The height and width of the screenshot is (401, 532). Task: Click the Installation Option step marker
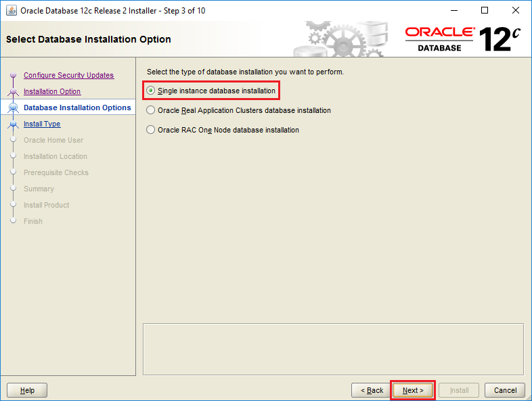14,91
